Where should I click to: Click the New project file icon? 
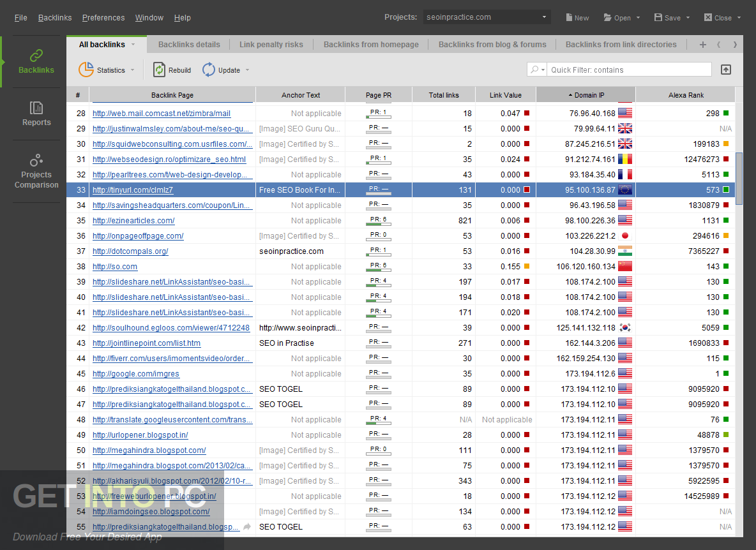pos(569,17)
